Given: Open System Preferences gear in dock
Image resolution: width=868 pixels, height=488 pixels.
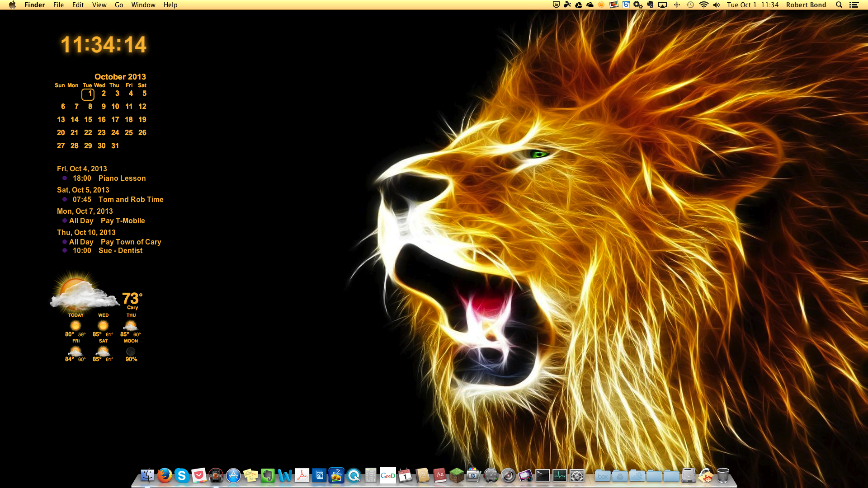Looking at the screenshot, I should (577, 475).
